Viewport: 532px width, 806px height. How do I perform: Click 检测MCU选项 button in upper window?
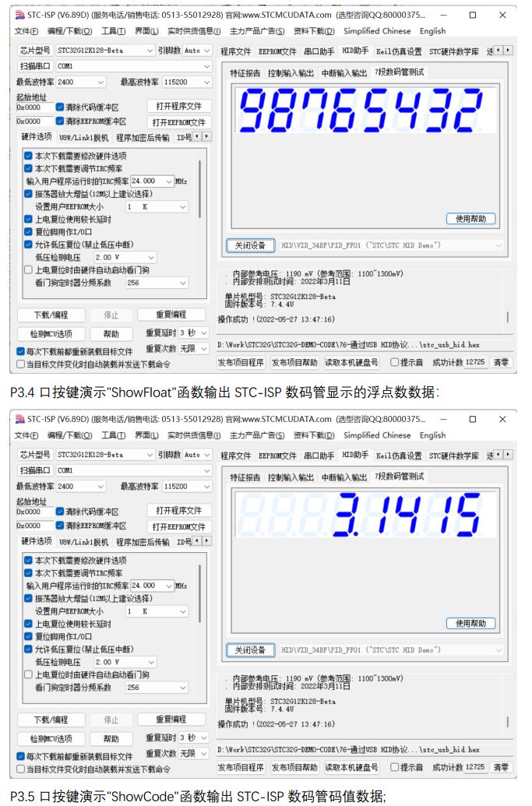(51, 334)
